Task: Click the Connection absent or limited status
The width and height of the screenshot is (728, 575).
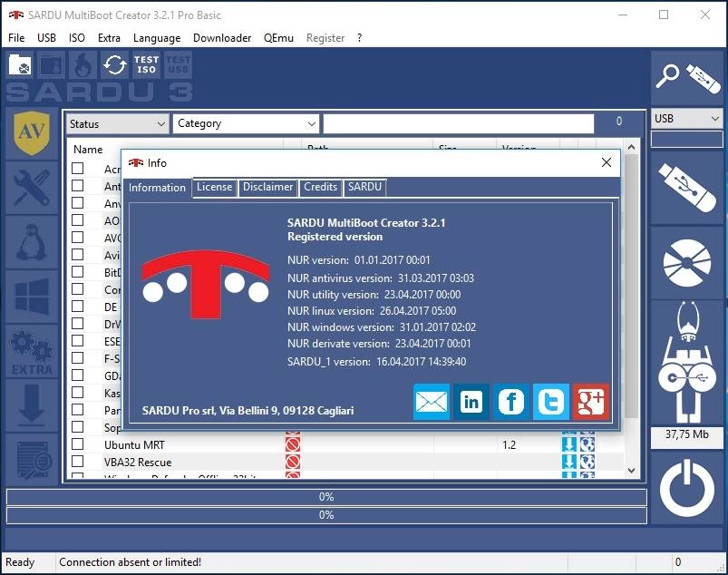Action: (130, 562)
